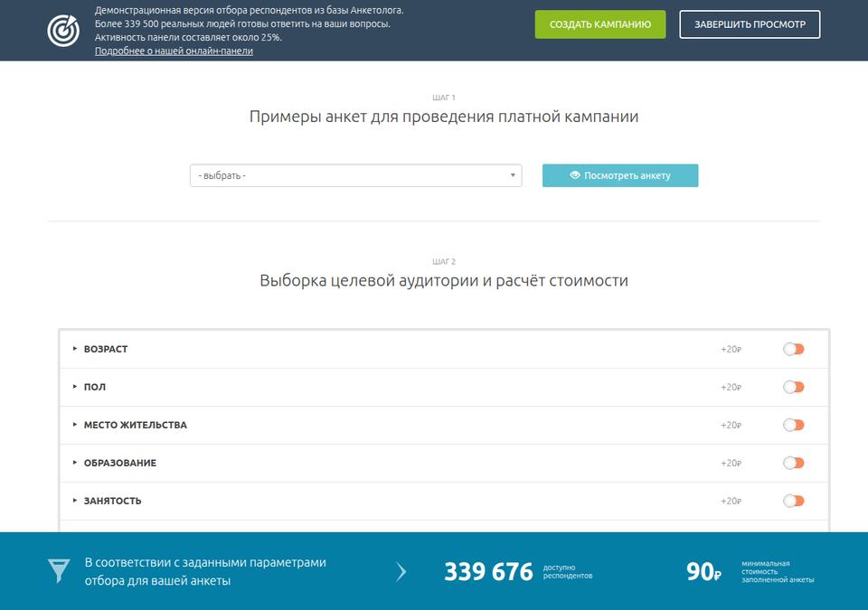Click the ШАГ 1 step label

(x=444, y=98)
